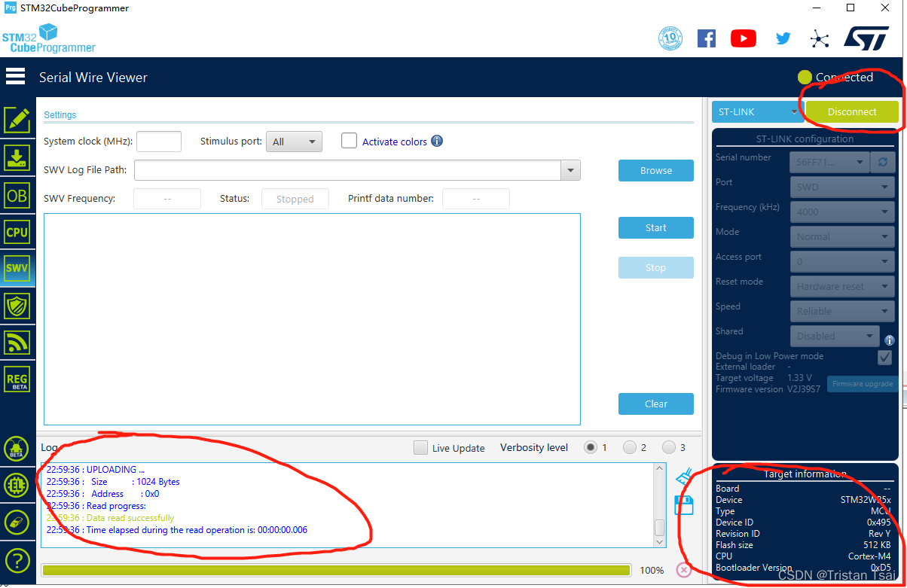Enable the Activate colors checkbox
The width and height of the screenshot is (907, 588).
click(349, 141)
